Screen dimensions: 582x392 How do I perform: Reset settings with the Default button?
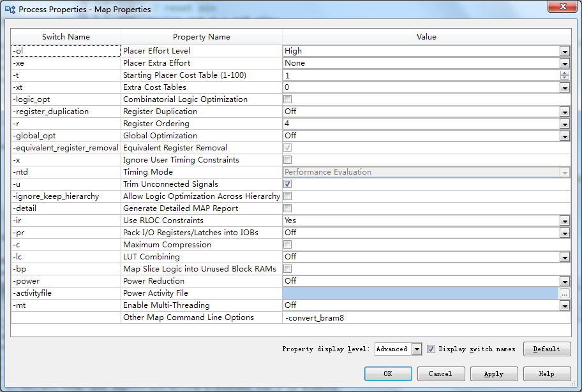pos(547,349)
